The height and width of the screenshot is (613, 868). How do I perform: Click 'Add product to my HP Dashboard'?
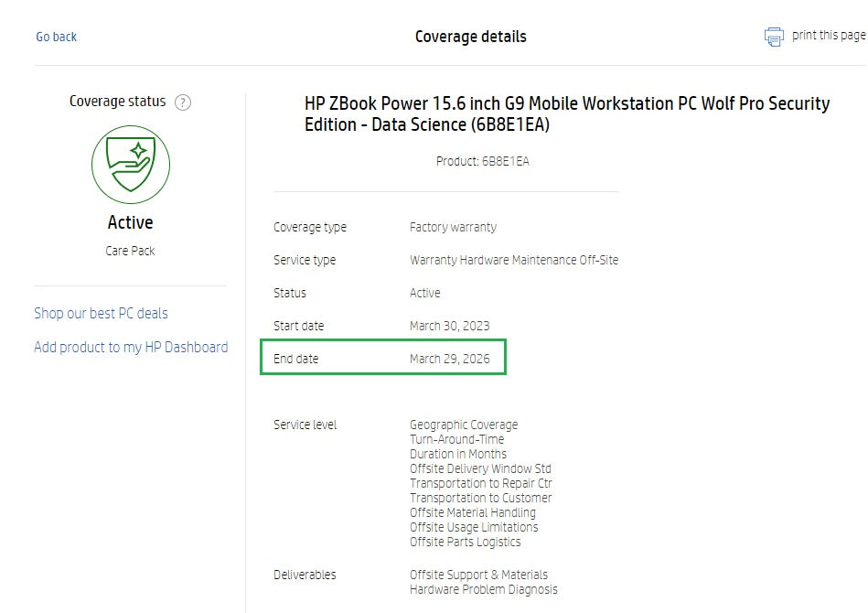point(131,347)
